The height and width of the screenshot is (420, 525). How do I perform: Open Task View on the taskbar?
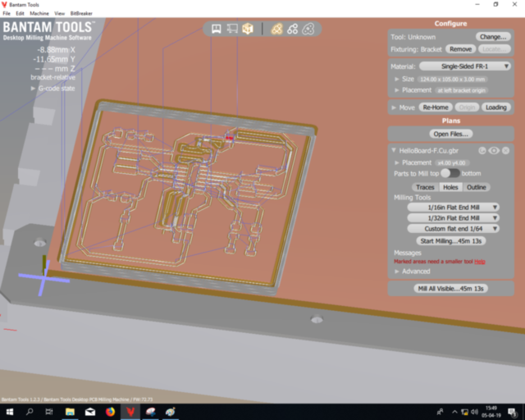click(x=49, y=412)
